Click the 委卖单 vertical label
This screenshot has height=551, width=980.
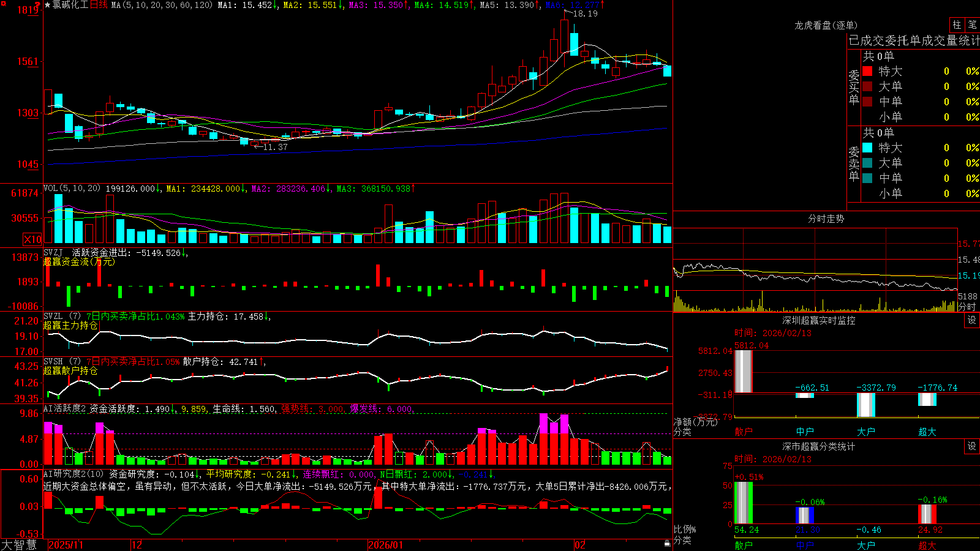[x=854, y=163]
